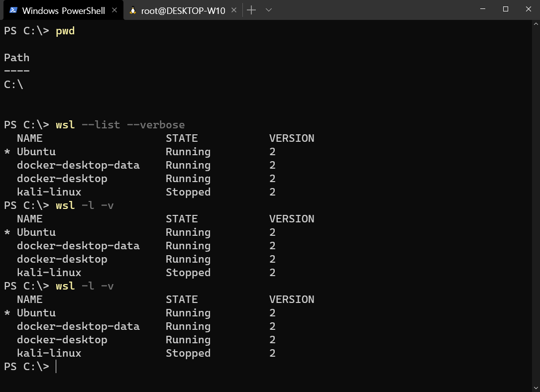This screenshot has width=540, height=392.
Task: Click the scrollbar up arrow
Action: point(536,24)
